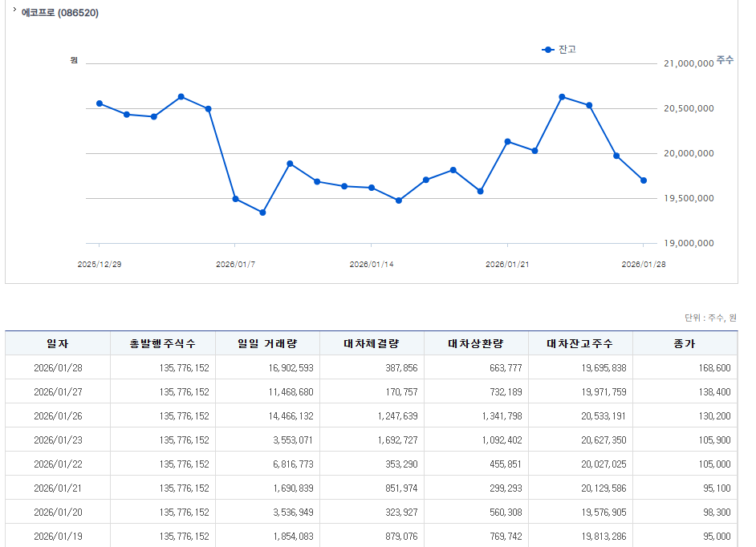Click the lowest dip data point near 2026/01/7
Screen dimensions: 756x547
coord(262,212)
